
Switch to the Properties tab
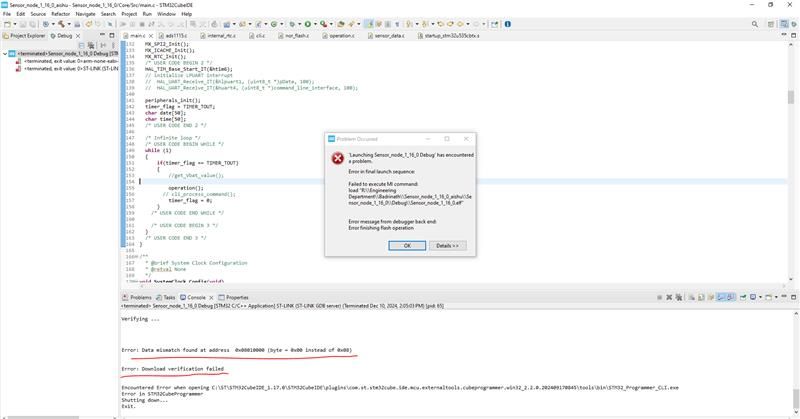pyautogui.click(x=233, y=297)
